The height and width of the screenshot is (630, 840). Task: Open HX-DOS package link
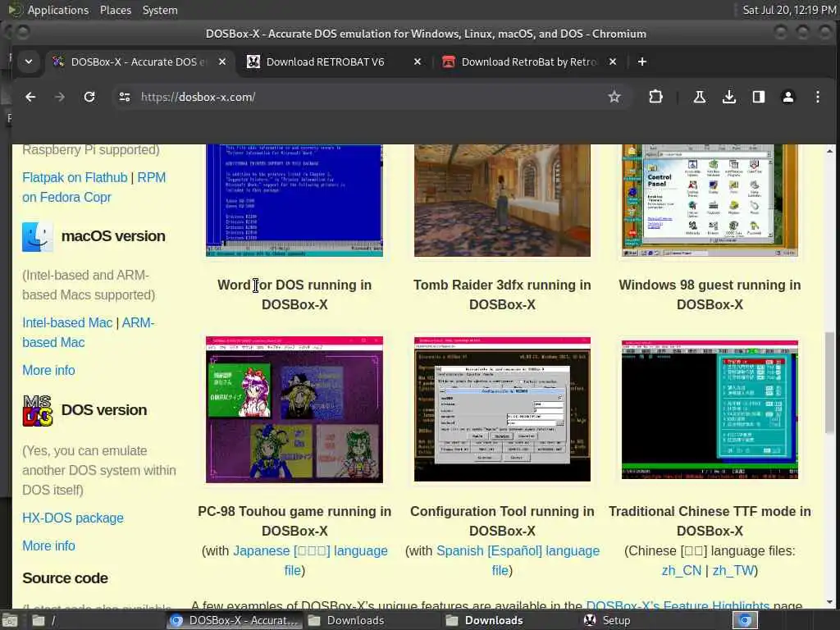pos(73,518)
